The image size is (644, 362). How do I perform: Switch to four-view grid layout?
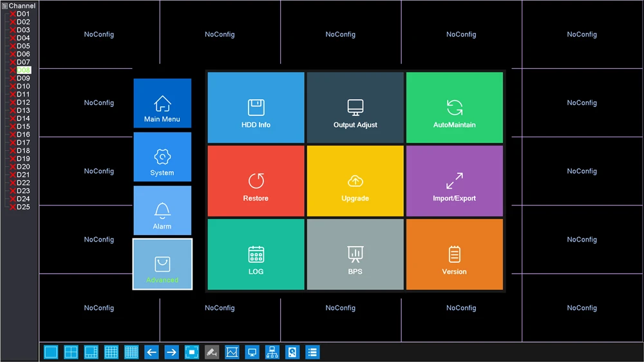[71, 352]
